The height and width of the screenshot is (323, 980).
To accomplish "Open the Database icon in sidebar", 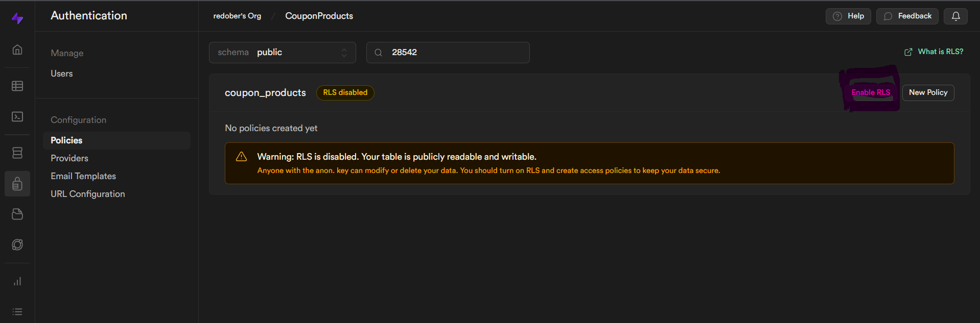I will [17, 153].
